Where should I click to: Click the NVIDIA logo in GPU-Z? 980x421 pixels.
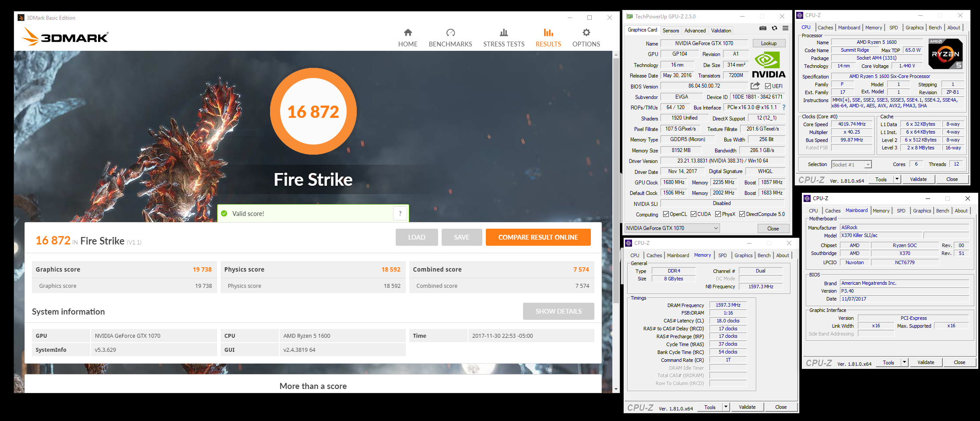coord(769,65)
